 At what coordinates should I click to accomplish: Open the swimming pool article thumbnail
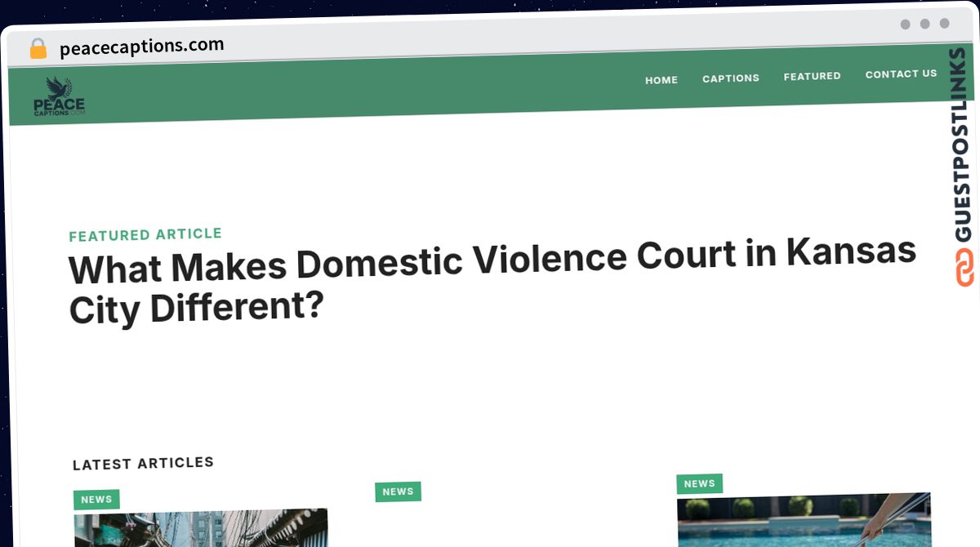point(804,520)
